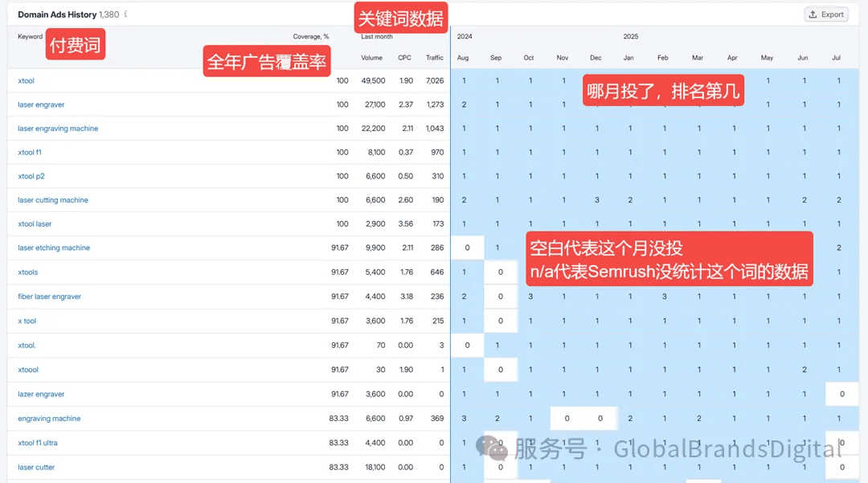Click the 18,100 volume for laser cutter
Viewport: 868px width, 483px height.
(375, 467)
